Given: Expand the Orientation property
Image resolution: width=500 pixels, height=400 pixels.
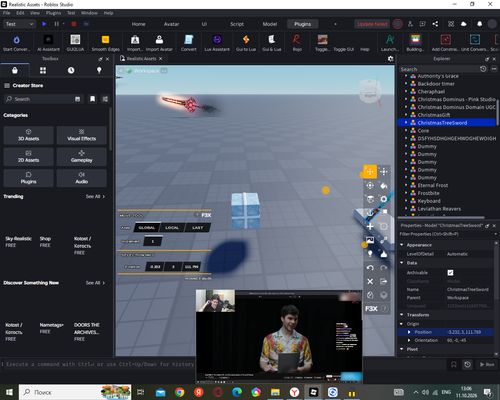Looking at the screenshot, I should (x=409, y=340).
